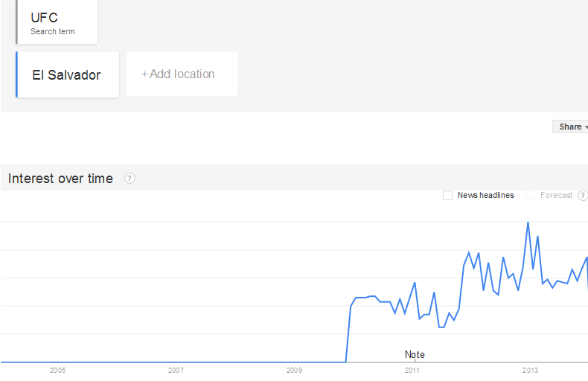This screenshot has height=381, width=588.
Task: Enable the News headlines checkbox
Action: click(x=447, y=196)
